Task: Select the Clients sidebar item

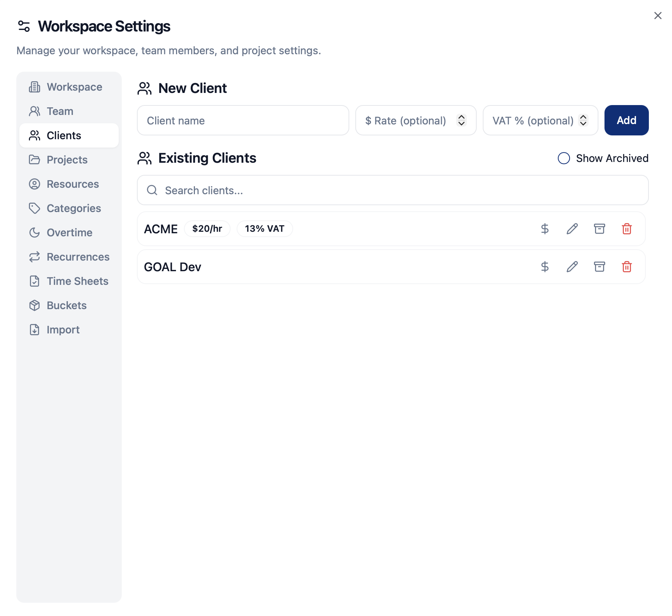Action: (x=69, y=135)
